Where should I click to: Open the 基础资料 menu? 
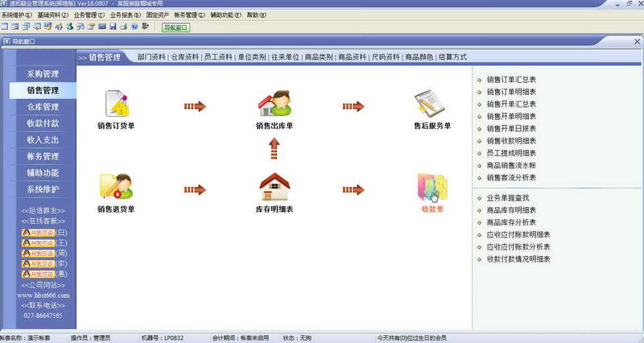pyautogui.click(x=52, y=14)
